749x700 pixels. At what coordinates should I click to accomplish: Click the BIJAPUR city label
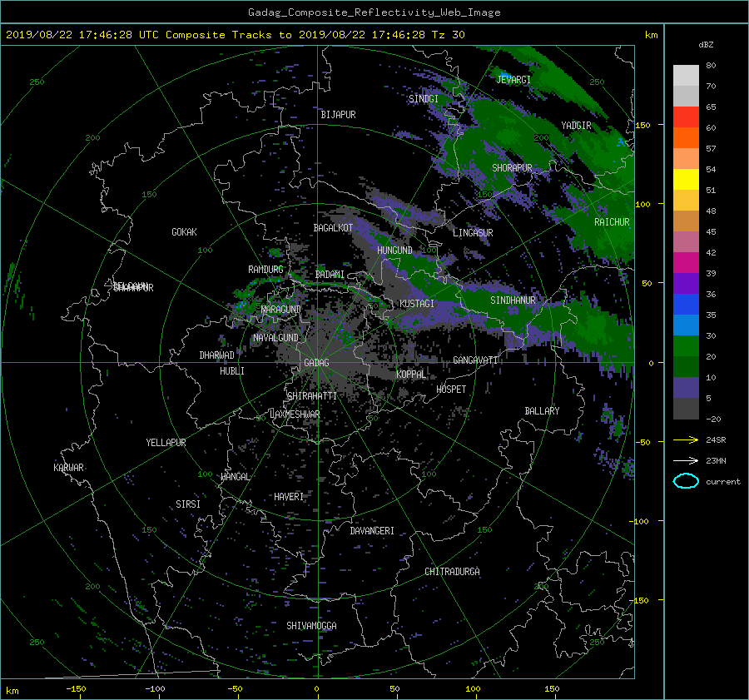tap(338, 115)
